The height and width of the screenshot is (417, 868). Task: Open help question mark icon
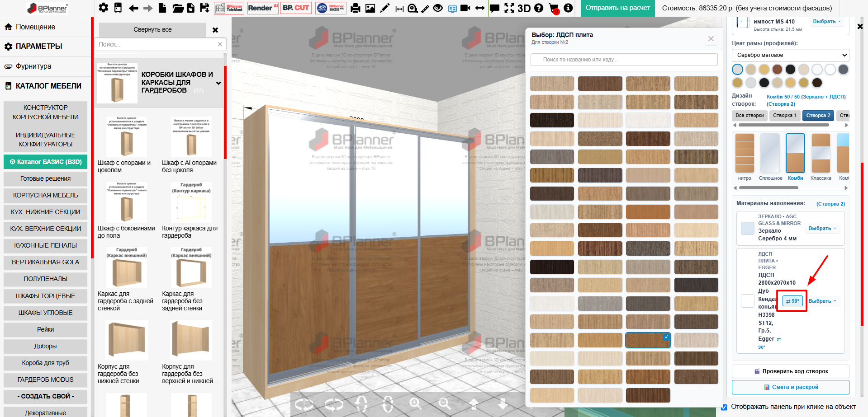click(x=538, y=8)
